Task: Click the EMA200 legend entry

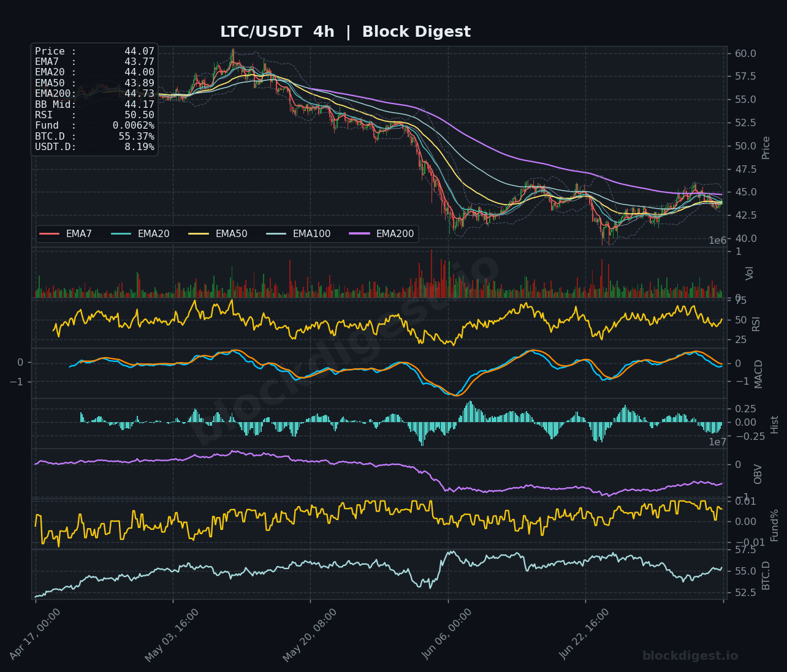Action: click(382, 234)
